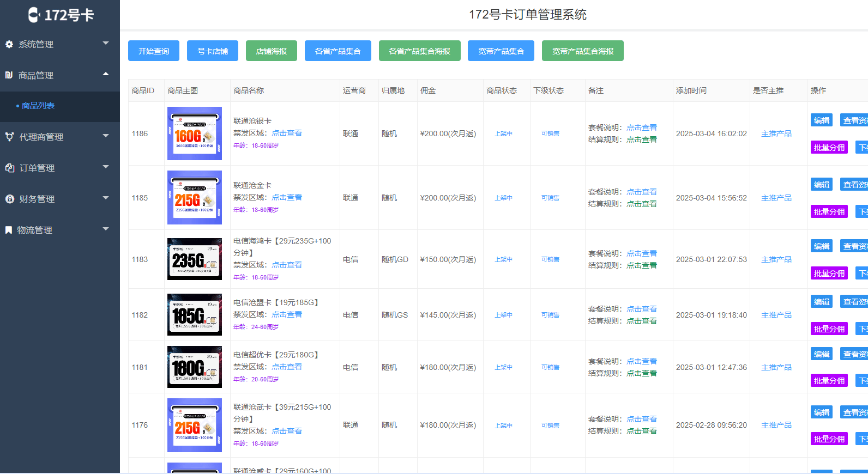Click 批量分佣 button for product 1185
Viewport: 868px width, 474px height.
(x=829, y=212)
